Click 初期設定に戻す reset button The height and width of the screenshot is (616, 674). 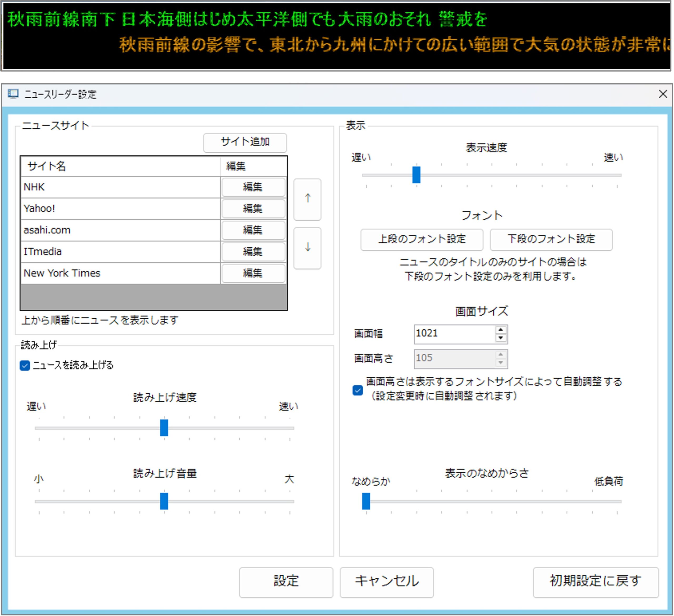[596, 582]
